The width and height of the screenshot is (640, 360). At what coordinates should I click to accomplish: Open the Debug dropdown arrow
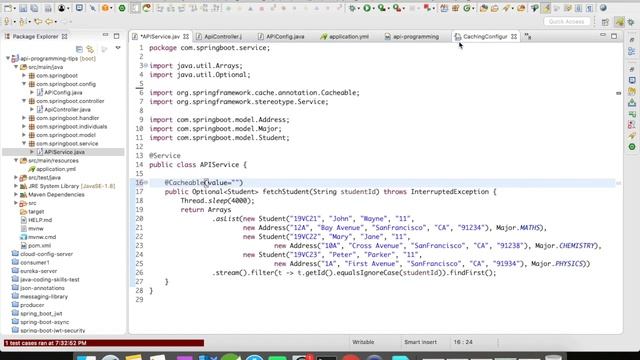coord(358,9)
